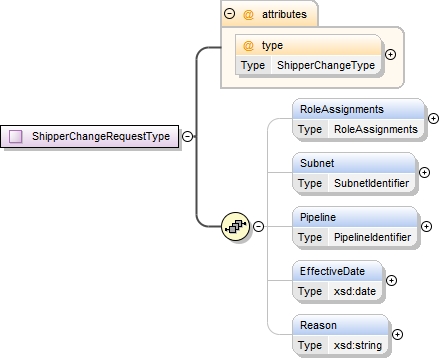Viewport: 441px width, 360px height.
Task: Click the sequence compositor icon
Action: coord(236,227)
